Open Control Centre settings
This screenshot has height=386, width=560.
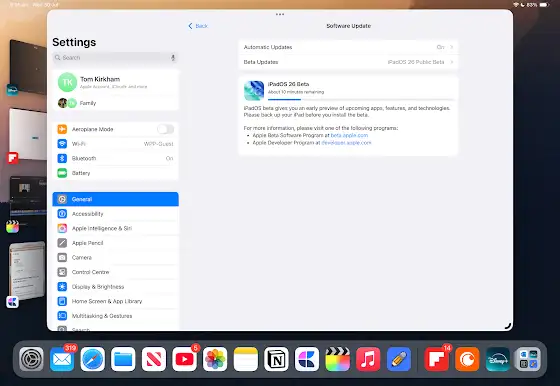pos(115,272)
